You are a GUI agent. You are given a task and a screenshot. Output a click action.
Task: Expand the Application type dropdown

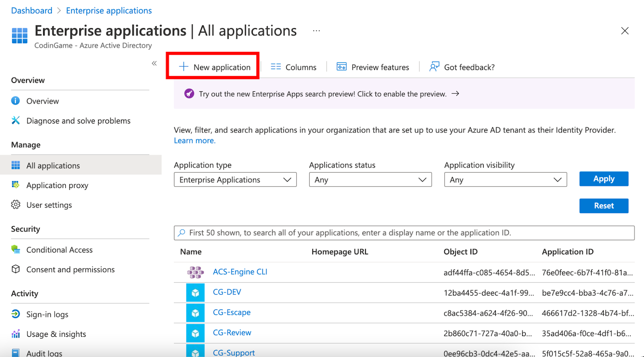point(235,180)
